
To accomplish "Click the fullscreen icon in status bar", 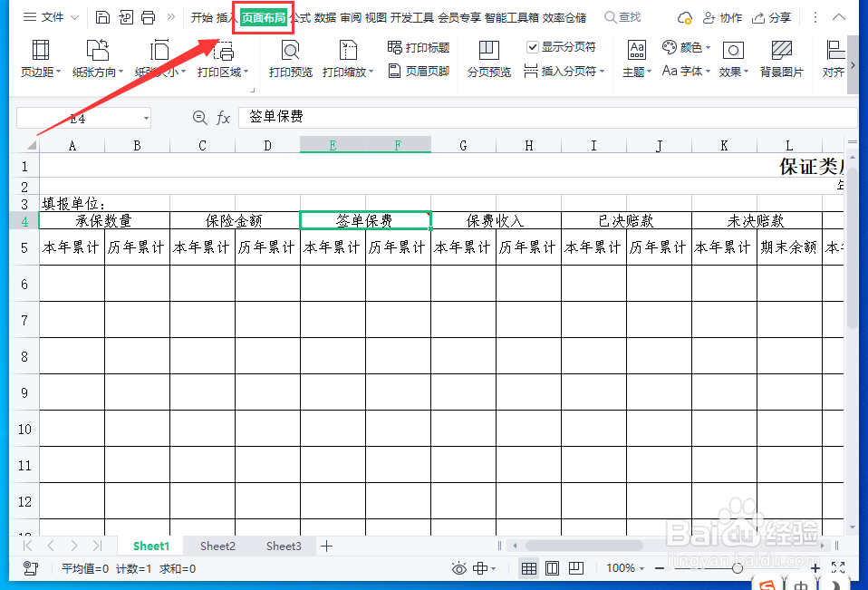I will tap(838, 568).
